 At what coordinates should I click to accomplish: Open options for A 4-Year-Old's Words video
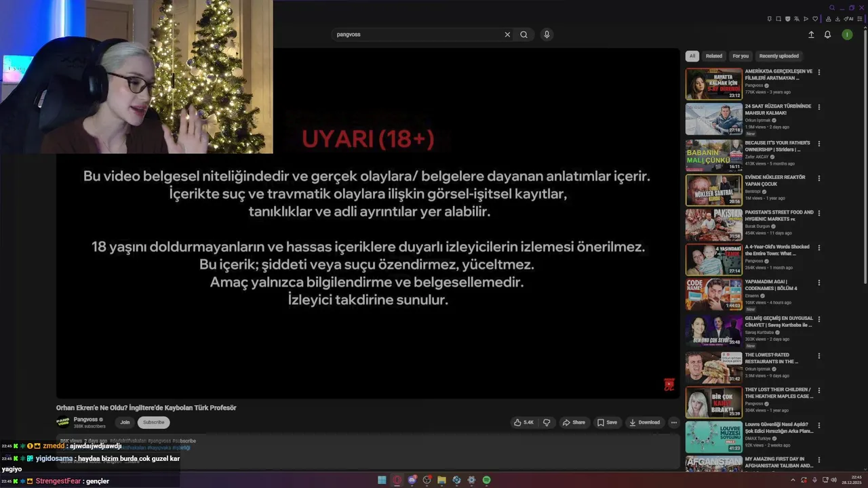819,247
